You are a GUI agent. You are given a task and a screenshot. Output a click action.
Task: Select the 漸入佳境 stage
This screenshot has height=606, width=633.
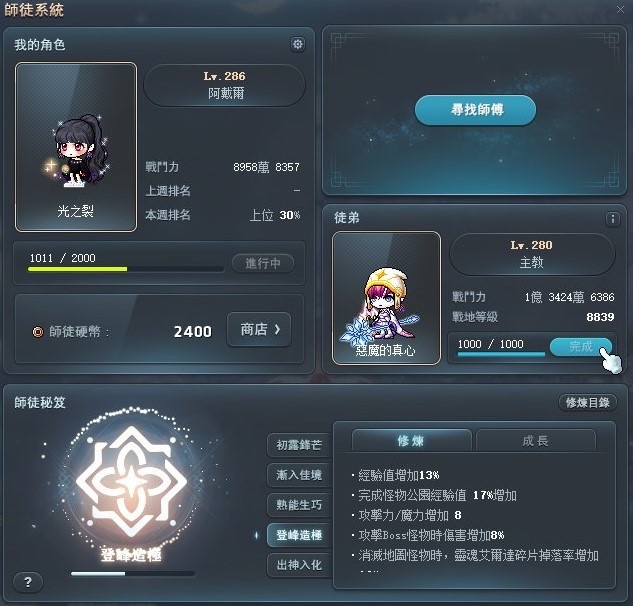pos(300,475)
